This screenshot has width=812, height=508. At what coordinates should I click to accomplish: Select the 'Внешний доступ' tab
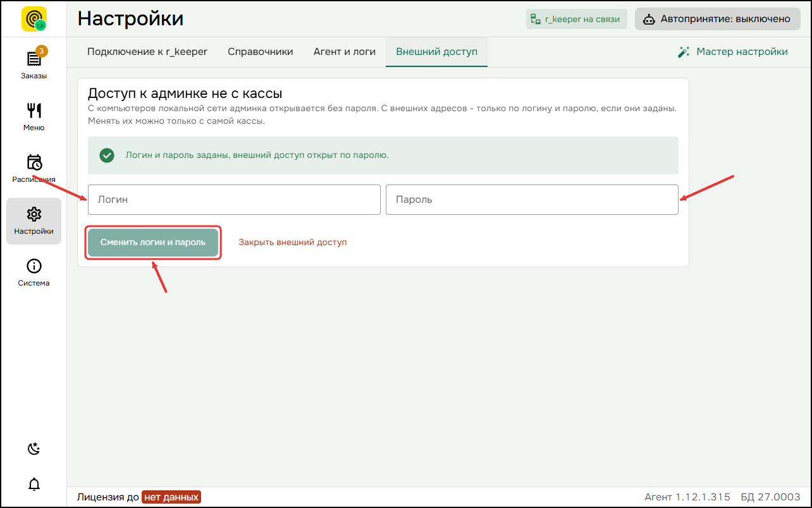436,52
